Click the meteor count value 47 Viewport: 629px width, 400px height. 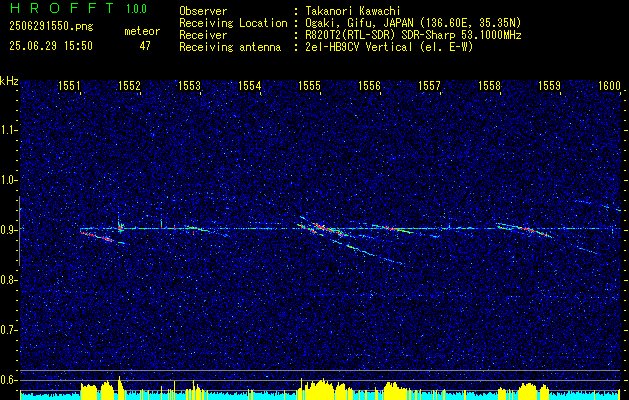[145, 46]
